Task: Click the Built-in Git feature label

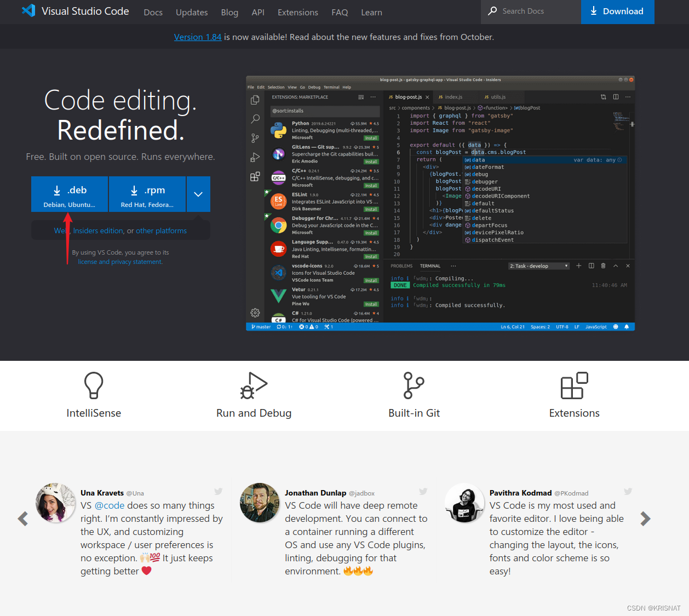Action: pos(414,413)
